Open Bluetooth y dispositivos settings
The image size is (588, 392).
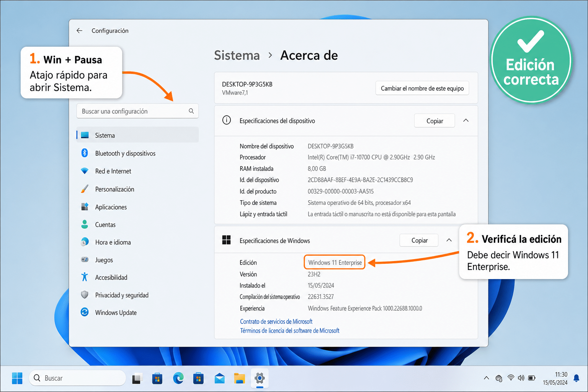point(137,153)
